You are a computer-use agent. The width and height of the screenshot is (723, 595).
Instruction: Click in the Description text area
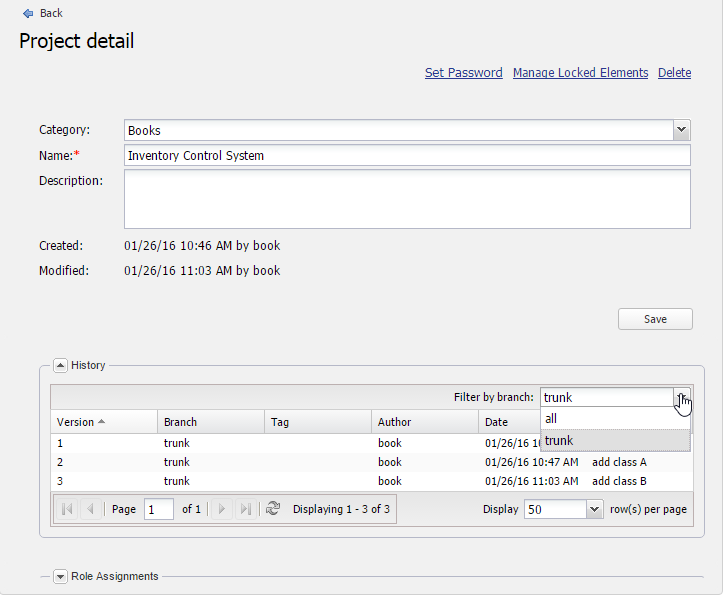407,199
